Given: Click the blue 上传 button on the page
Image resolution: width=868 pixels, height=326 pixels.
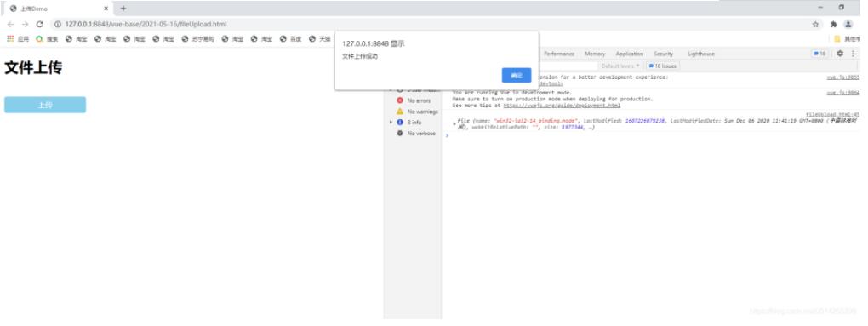Looking at the screenshot, I should [45, 105].
